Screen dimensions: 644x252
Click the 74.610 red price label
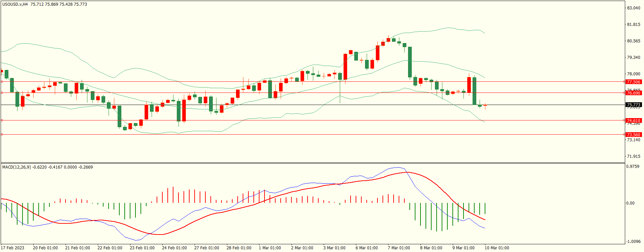click(634, 120)
